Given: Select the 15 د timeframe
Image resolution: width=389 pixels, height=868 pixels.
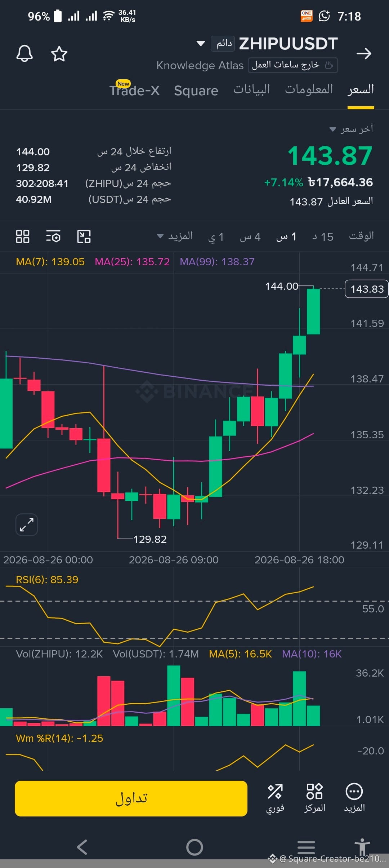Looking at the screenshot, I should 323,237.
